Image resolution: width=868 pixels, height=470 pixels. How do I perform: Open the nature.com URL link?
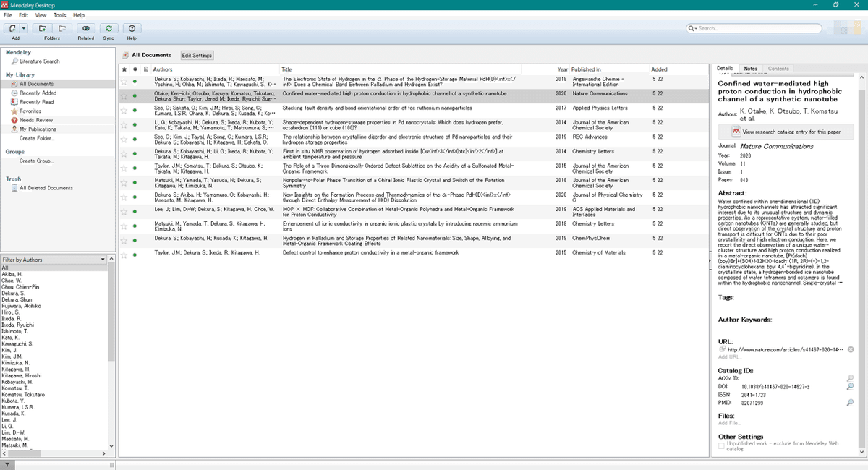point(786,349)
